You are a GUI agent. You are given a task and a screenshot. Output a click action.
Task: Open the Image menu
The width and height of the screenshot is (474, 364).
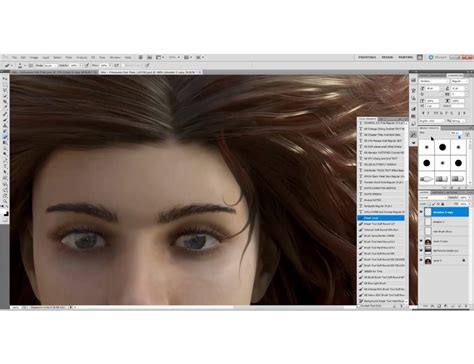[34, 57]
